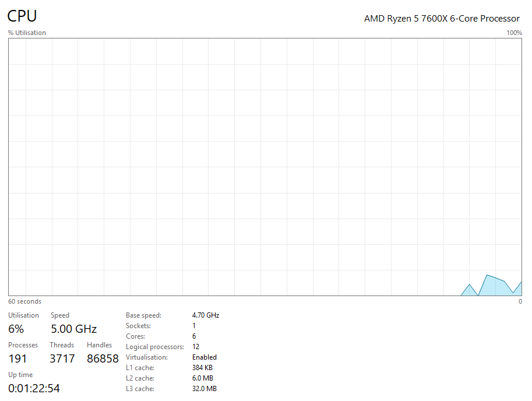This screenshot has height=401, width=532.
Task: Click the 60 seconds time axis label
Action: [24, 302]
